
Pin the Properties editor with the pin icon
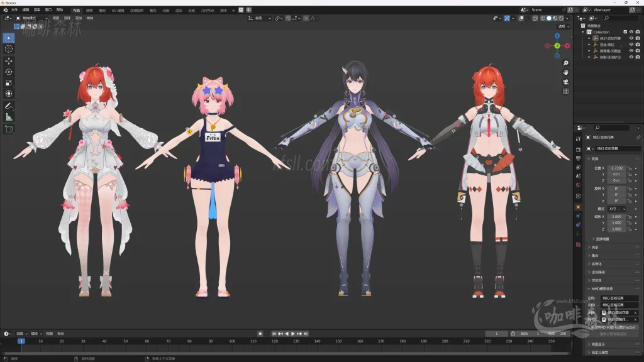pos(638,138)
